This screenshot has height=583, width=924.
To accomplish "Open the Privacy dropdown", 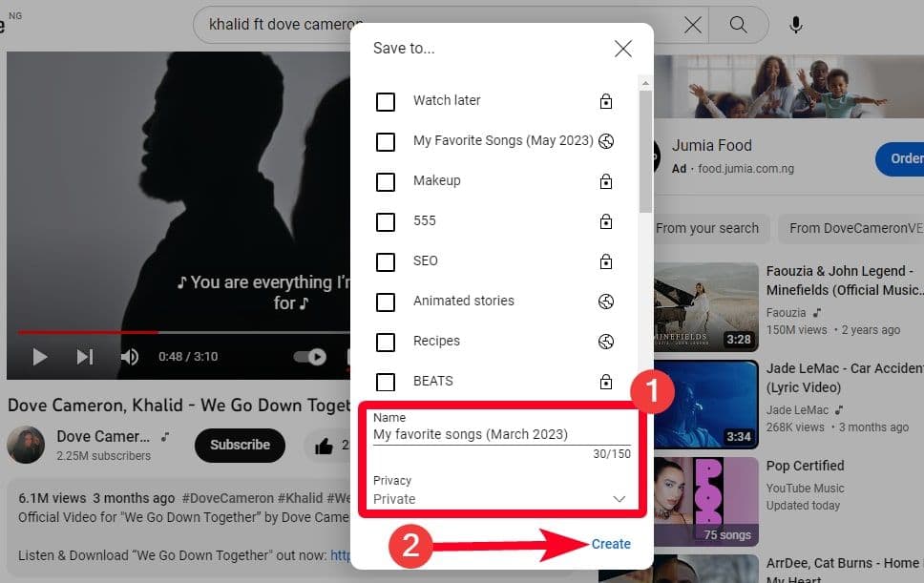I will click(x=501, y=498).
